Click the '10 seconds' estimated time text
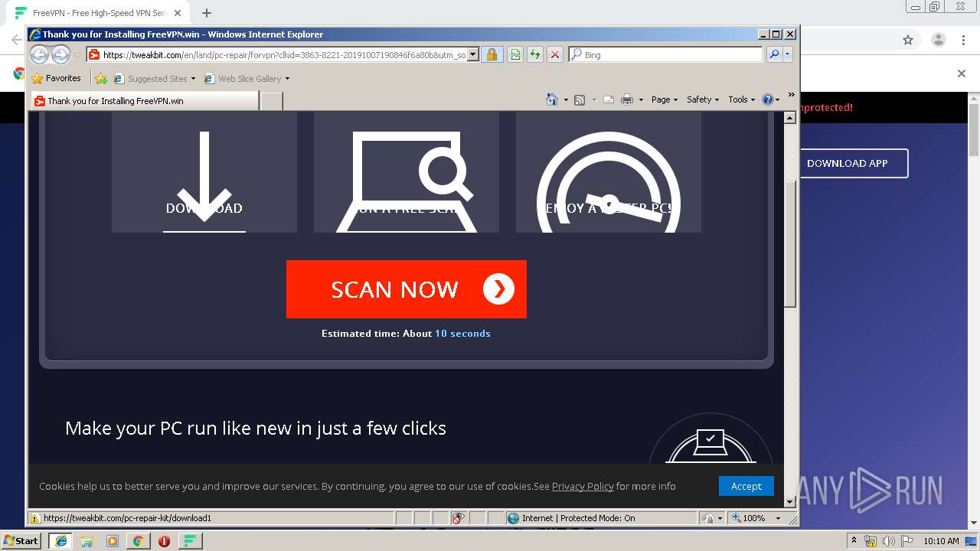Viewport: 980px width, 551px height. click(x=462, y=334)
